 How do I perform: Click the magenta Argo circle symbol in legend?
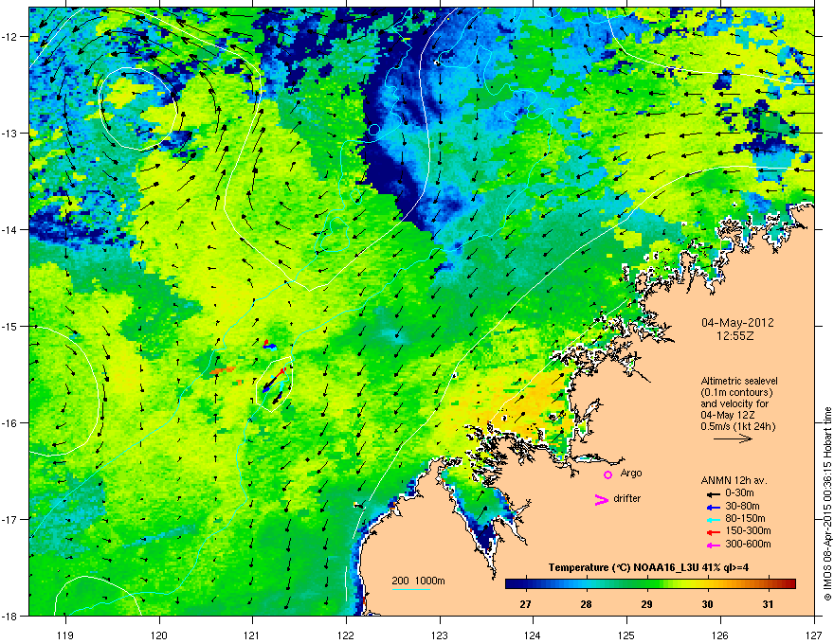click(x=607, y=474)
